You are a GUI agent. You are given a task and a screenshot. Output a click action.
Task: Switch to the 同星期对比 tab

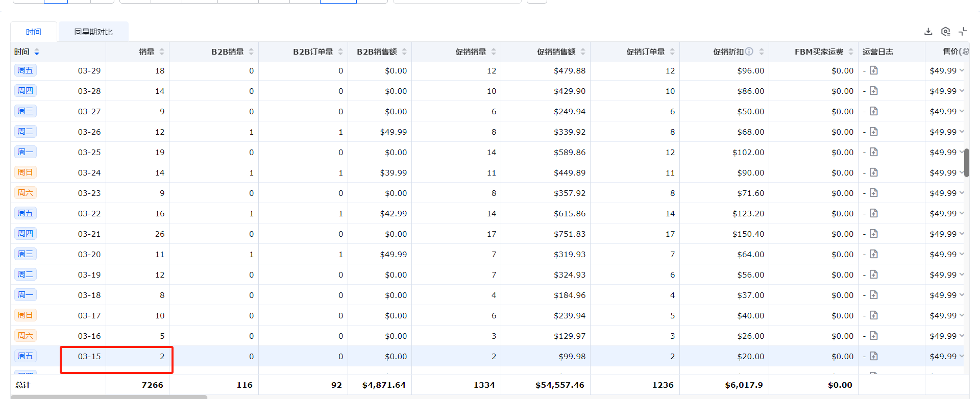click(93, 32)
